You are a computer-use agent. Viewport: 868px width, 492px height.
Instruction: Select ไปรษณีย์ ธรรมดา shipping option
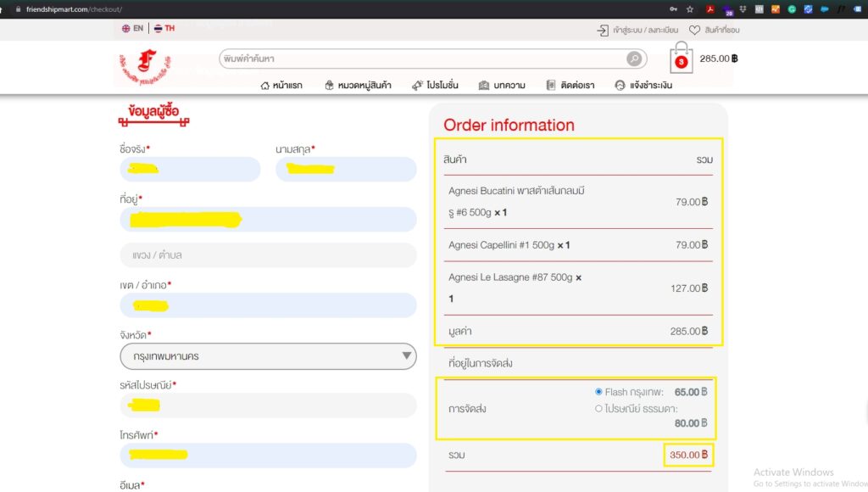[598, 408]
